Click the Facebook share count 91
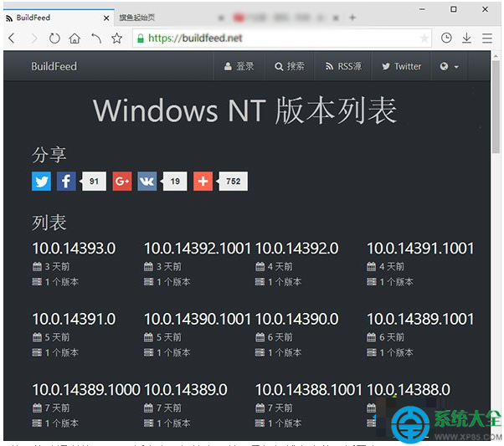 coord(94,182)
